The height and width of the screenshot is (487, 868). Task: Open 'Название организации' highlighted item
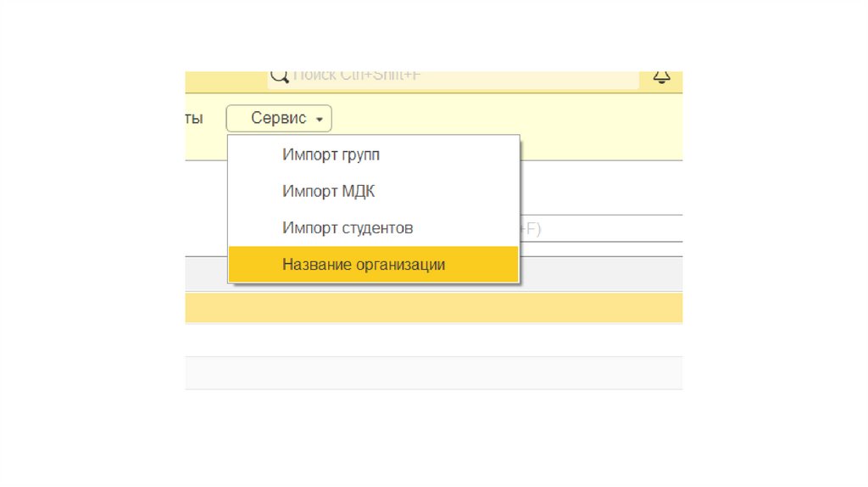(x=364, y=265)
